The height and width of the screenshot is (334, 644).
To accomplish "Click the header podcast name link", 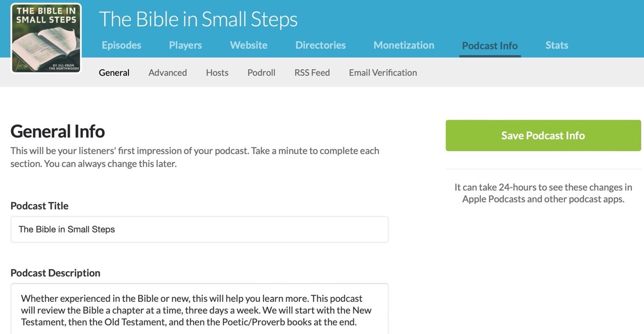I will (x=198, y=19).
